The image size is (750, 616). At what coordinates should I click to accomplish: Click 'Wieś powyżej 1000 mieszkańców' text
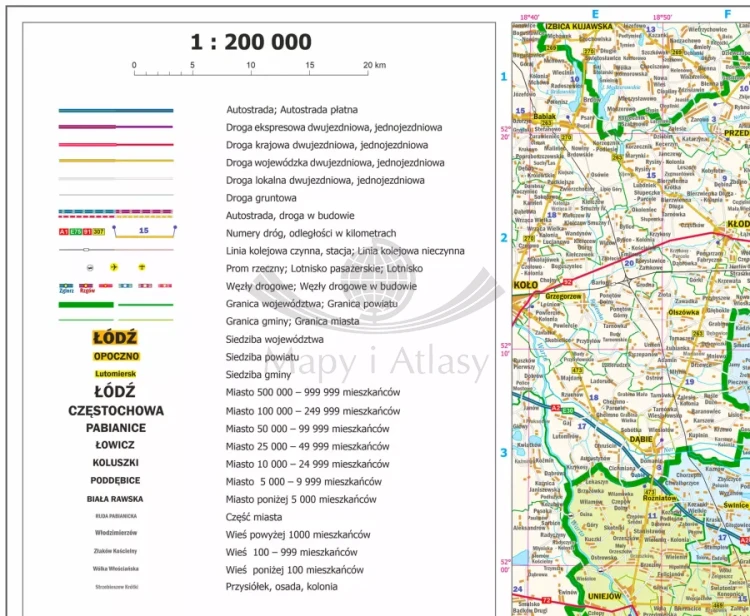tap(298, 535)
